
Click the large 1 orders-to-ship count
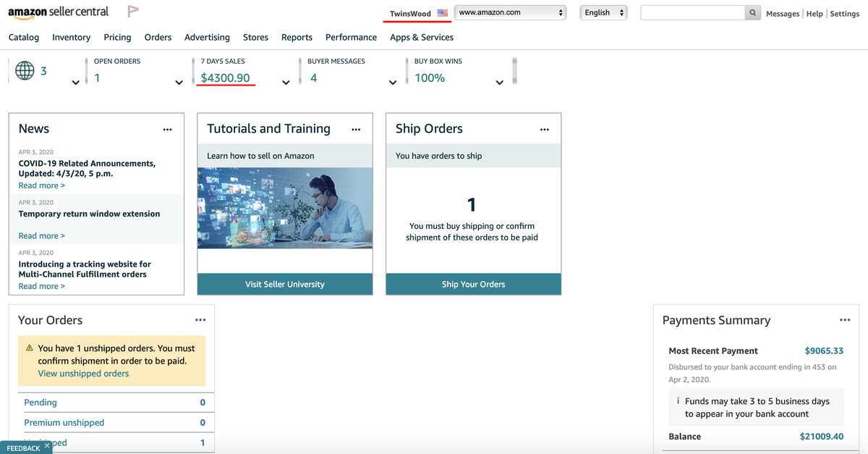pyautogui.click(x=472, y=204)
